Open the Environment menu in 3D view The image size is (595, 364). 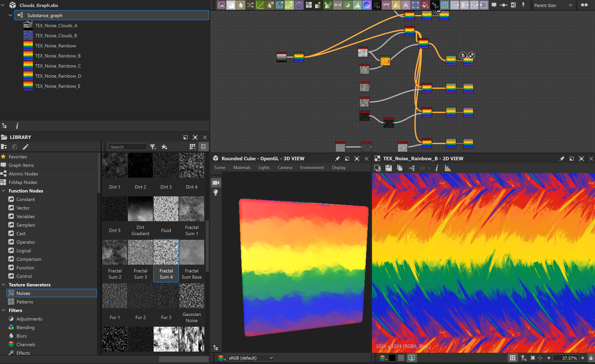pyautogui.click(x=312, y=167)
